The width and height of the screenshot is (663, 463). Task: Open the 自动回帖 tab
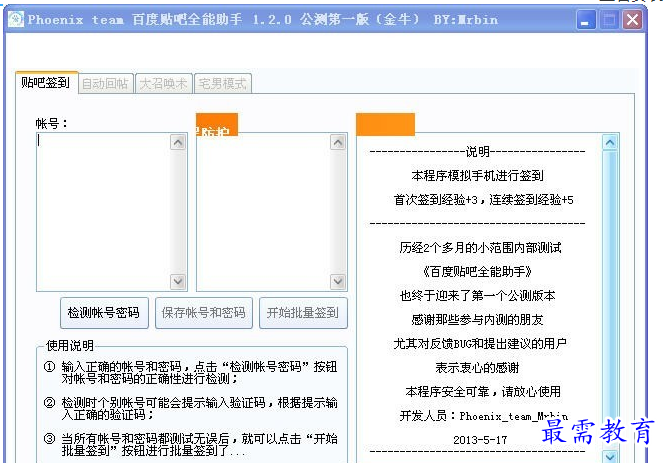(x=105, y=83)
